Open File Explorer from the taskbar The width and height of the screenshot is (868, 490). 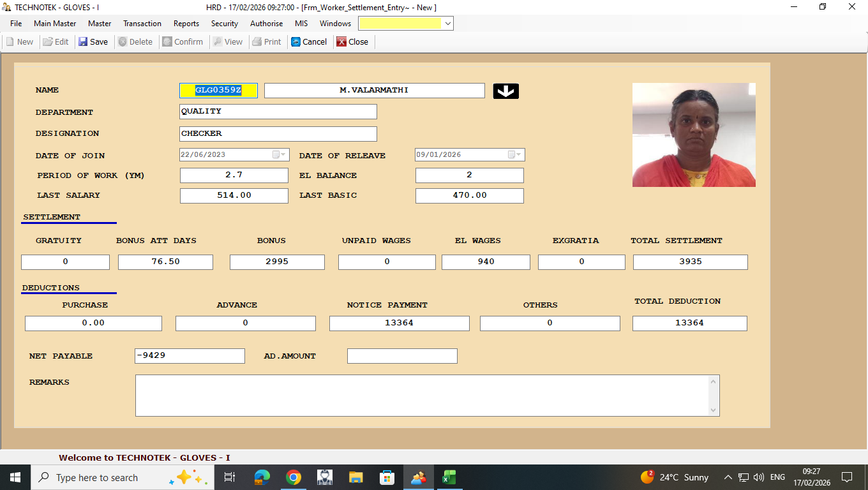356,477
